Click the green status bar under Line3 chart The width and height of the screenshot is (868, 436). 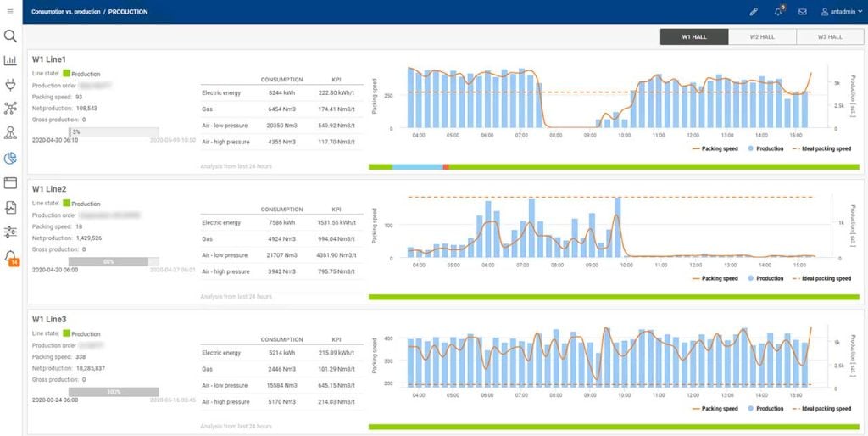point(614,428)
